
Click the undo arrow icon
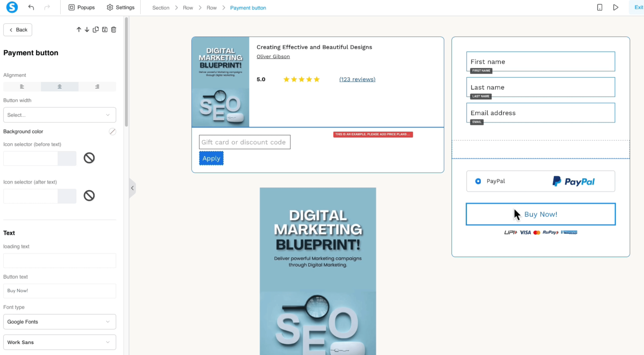31,7
